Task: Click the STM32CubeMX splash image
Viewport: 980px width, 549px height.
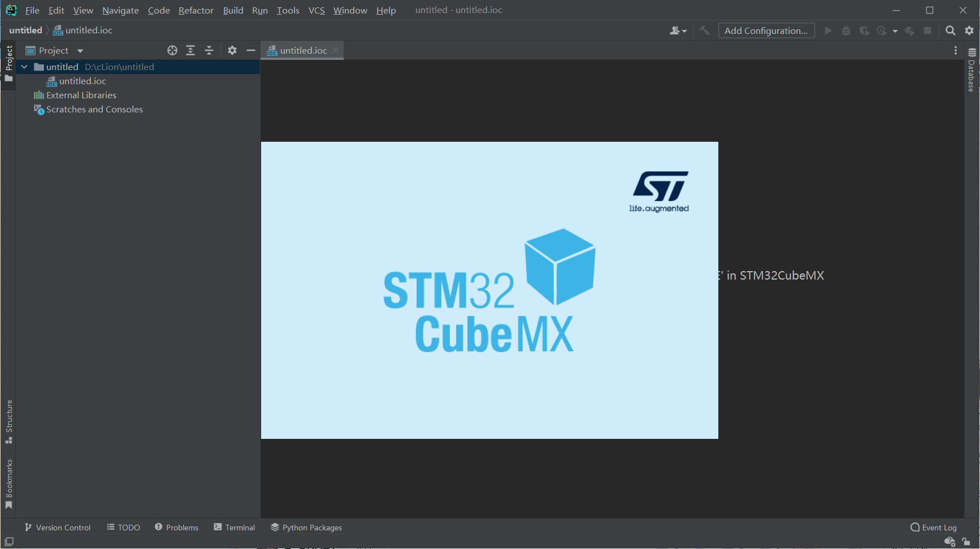Action: point(489,290)
